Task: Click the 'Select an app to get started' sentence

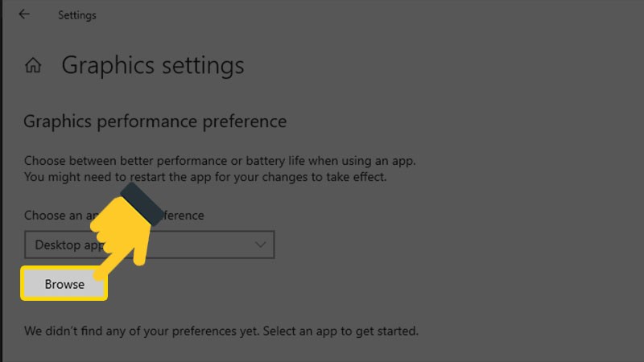Action: pyautogui.click(x=340, y=331)
